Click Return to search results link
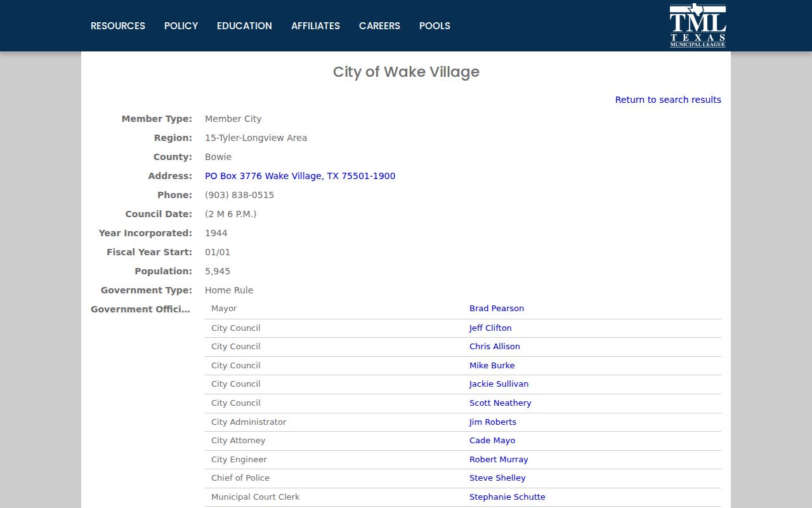This screenshot has height=508, width=812. [x=668, y=100]
